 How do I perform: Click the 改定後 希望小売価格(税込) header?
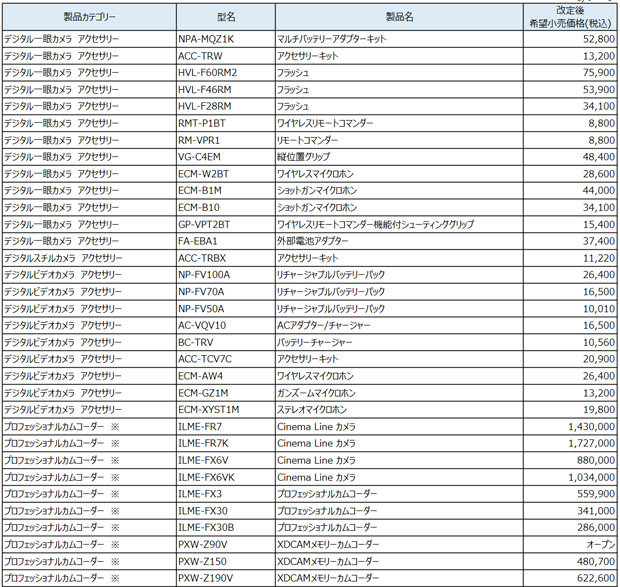570,17
